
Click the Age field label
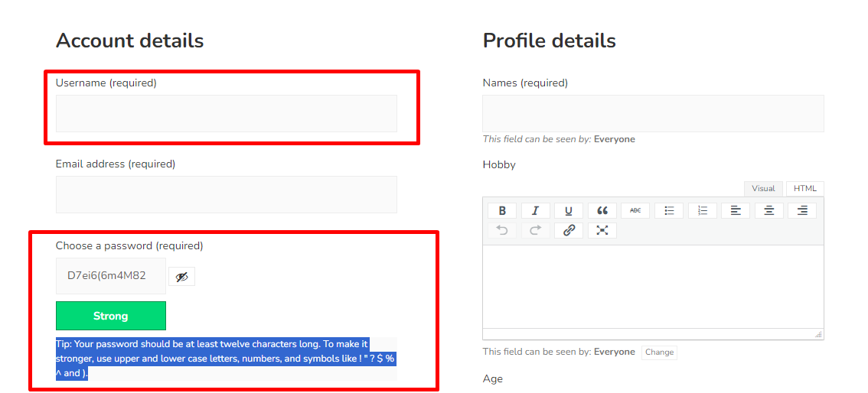[493, 379]
